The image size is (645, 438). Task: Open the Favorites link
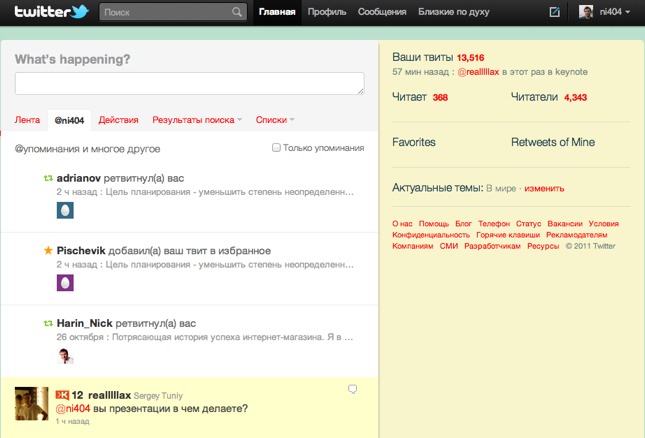click(x=413, y=142)
